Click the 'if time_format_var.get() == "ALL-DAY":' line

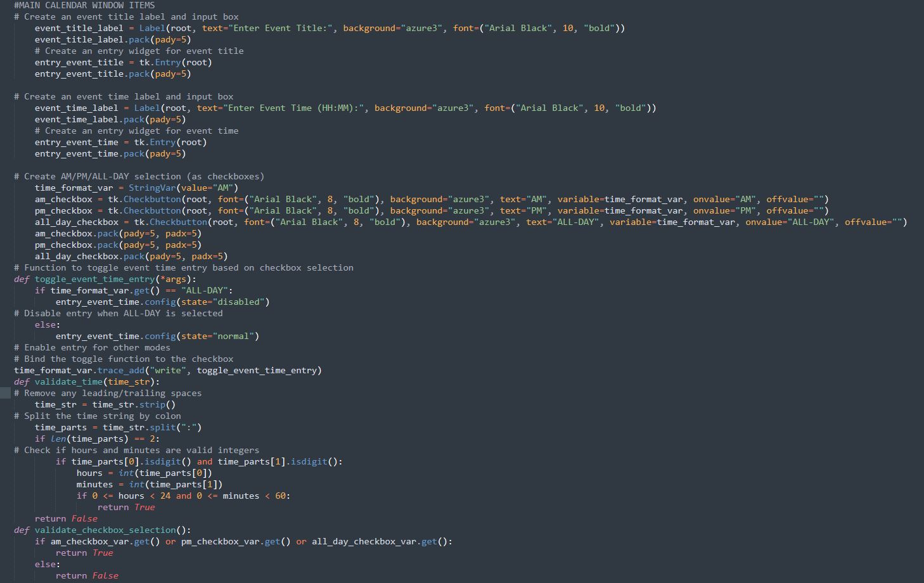point(134,290)
